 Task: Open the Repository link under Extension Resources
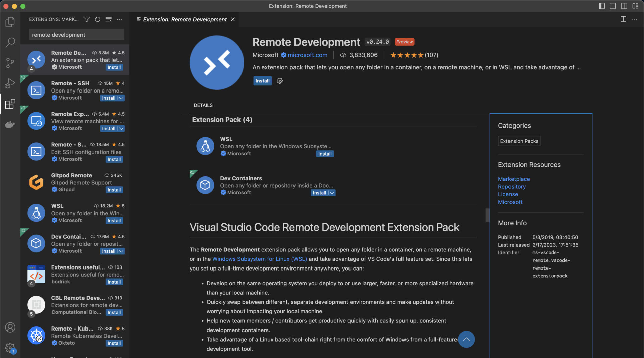coord(512,187)
